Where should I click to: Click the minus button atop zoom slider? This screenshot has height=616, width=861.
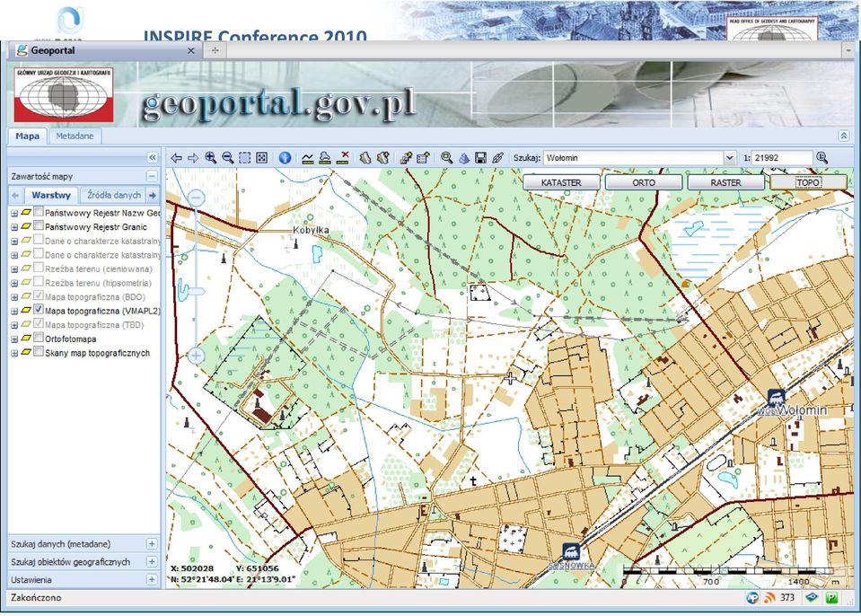coord(196,198)
